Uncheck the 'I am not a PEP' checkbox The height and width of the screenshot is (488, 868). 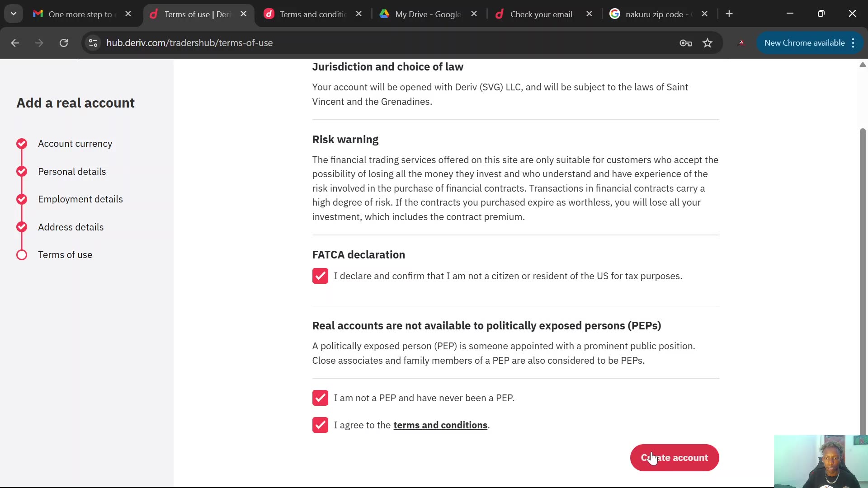click(320, 398)
